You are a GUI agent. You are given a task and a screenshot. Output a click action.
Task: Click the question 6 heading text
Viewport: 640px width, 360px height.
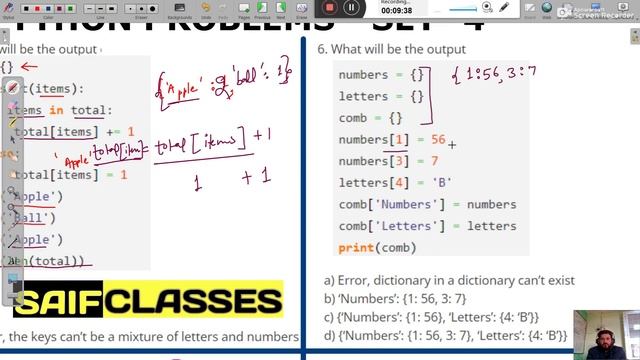pyautogui.click(x=391, y=49)
